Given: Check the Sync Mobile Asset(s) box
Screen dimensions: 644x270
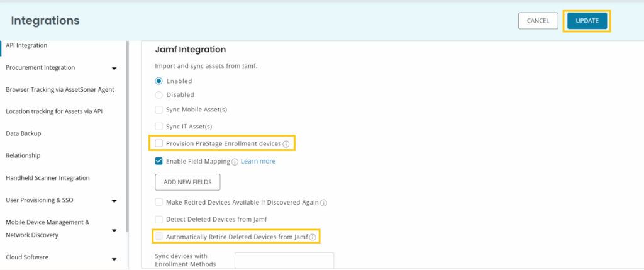Looking at the screenshot, I should point(158,110).
